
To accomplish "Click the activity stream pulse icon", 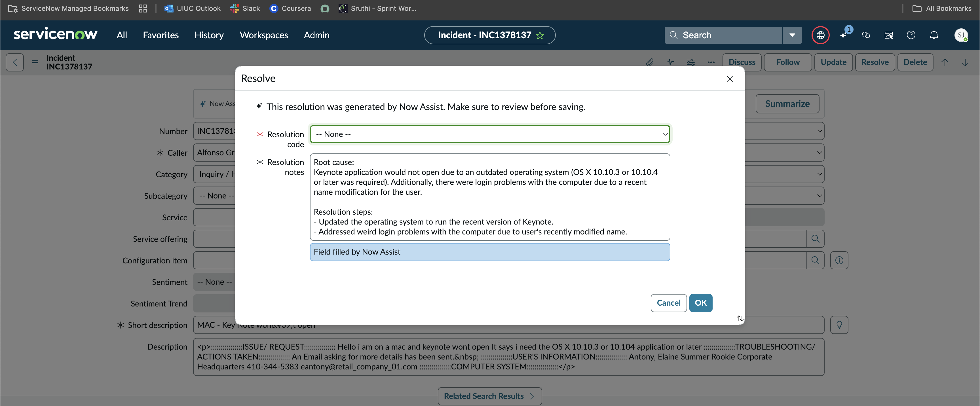I will [x=670, y=62].
